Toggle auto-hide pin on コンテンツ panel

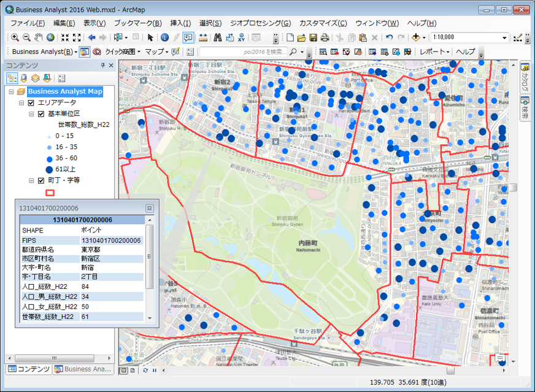[x=102, y=65]
